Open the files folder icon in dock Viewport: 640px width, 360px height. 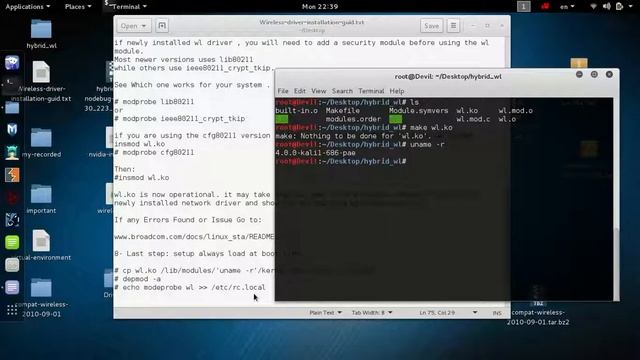(x=12, y=108)
